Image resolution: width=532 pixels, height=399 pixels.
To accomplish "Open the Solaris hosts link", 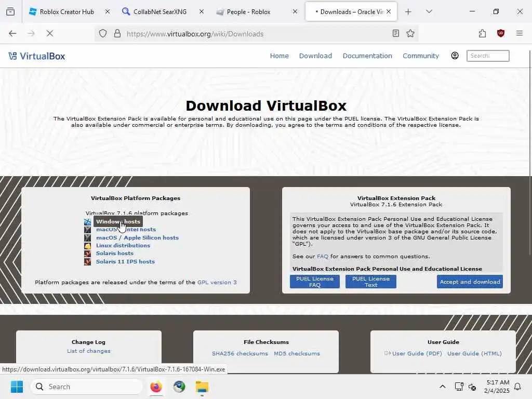I will [x=115, y=253].
